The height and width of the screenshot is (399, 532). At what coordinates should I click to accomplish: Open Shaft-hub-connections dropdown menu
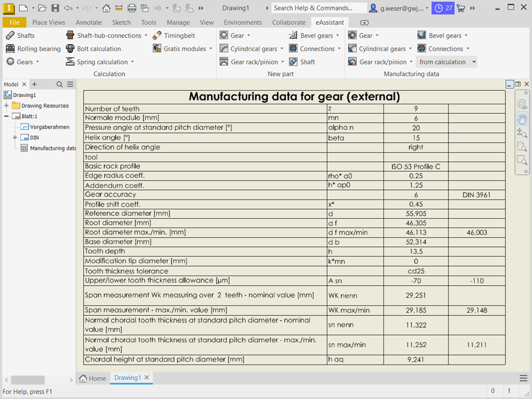146,36
